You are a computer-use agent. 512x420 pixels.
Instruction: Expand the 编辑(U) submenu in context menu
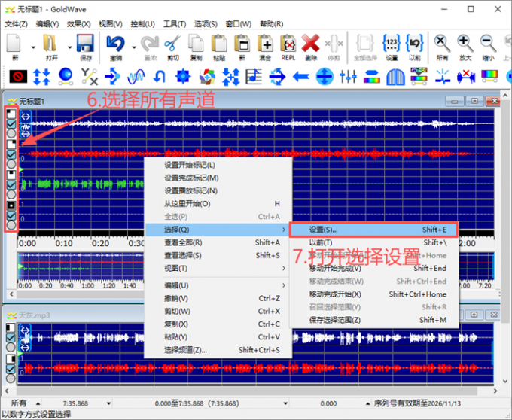point(218,285)
